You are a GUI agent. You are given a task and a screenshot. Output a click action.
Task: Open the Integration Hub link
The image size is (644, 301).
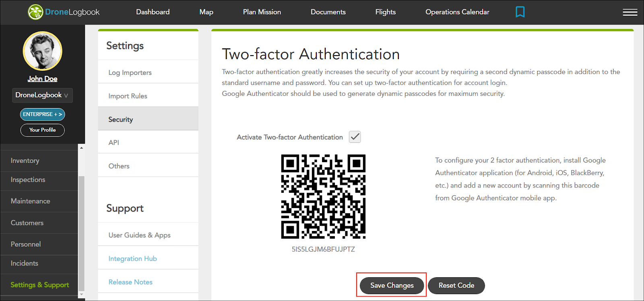pyautogui.click(x=133, y=259)
